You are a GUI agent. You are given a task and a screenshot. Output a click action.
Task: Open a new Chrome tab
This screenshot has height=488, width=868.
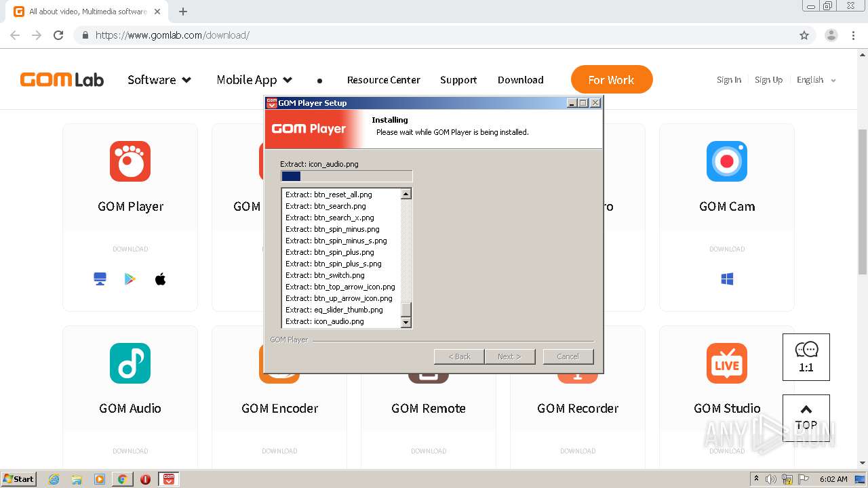coord(182,12)
